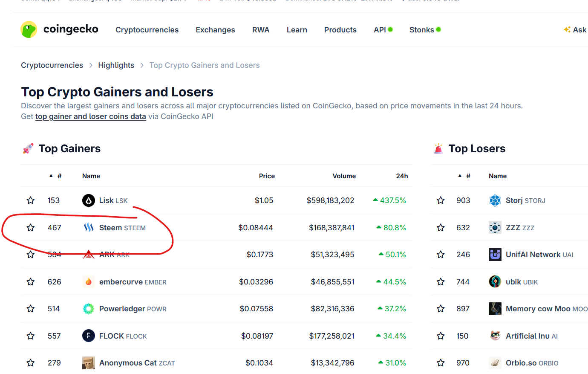Favorite embercurve EMBER with star

click(x=31, y=282)
